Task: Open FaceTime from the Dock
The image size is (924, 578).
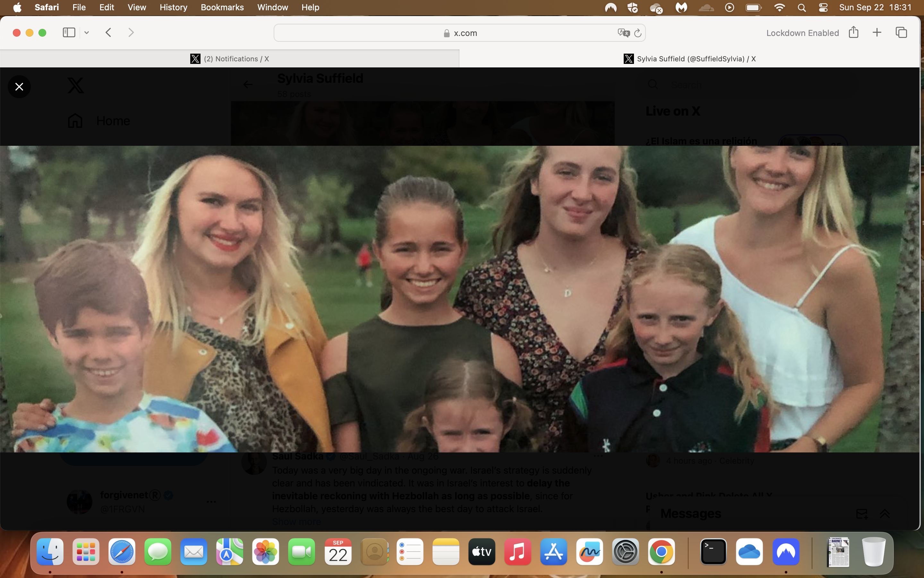Action: coord(302,552)
